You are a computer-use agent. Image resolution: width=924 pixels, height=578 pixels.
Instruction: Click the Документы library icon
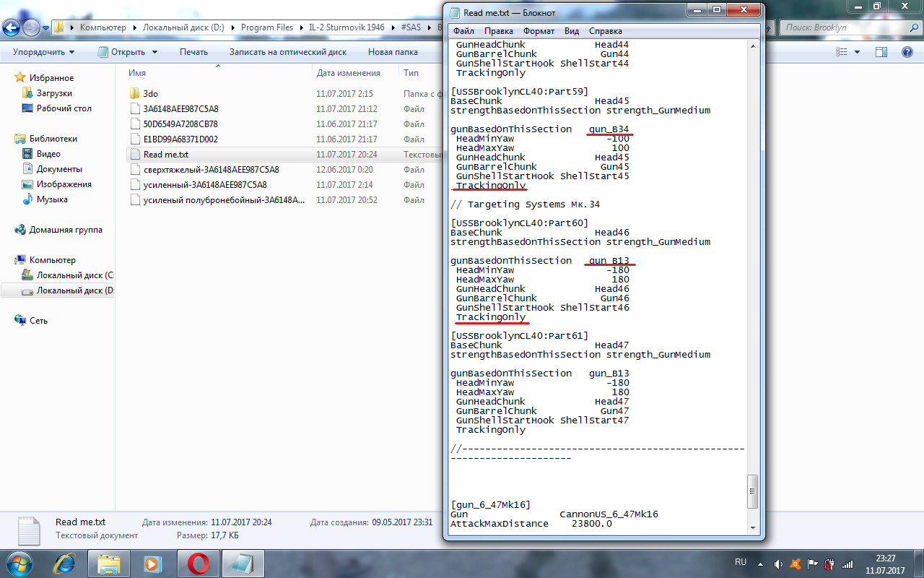(x=27, y=169)
